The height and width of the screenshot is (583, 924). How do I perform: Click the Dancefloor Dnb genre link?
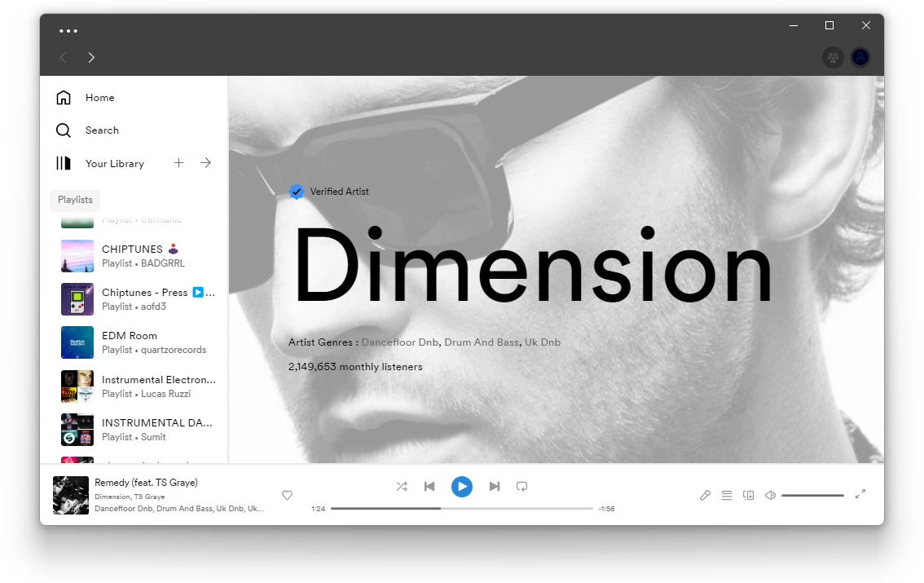(x=400, y=342)
